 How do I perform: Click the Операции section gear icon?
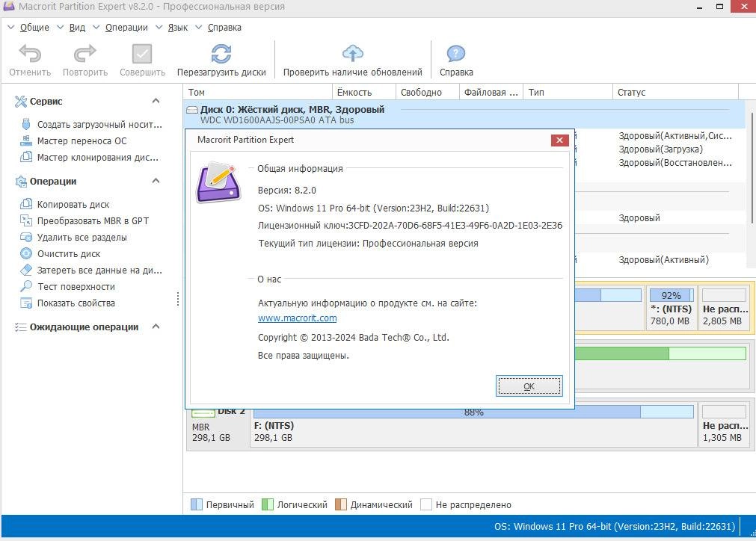click(x=21, y=181)
